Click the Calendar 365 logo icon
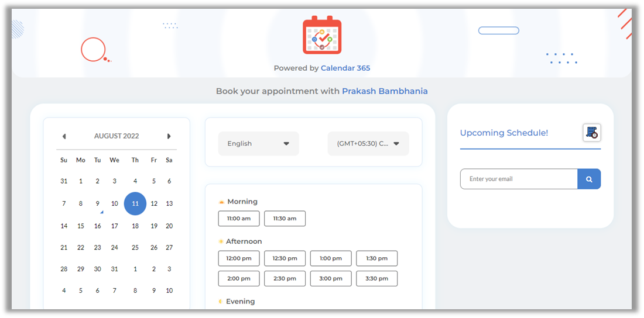This screenshot has width=644, height=318. [x=321, y=35]
